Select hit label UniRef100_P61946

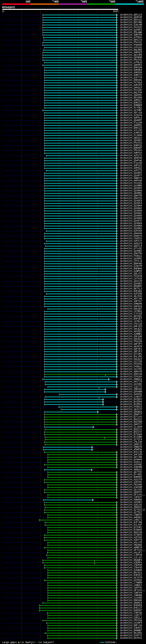[x=131, y=485]
